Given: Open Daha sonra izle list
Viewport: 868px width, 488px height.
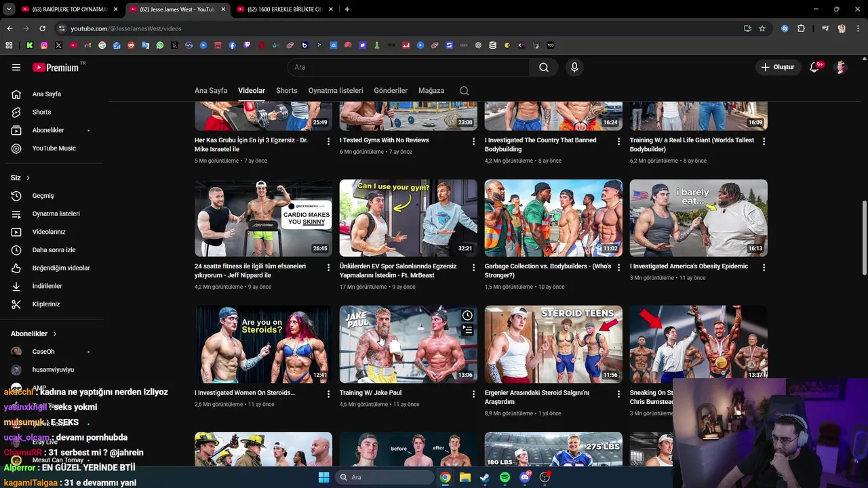Looking at the screenshot, I should tap(54, 250).
